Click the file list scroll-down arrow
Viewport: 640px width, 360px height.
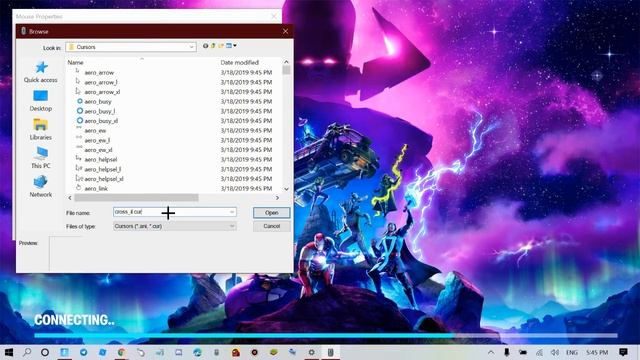pos(286,189)
